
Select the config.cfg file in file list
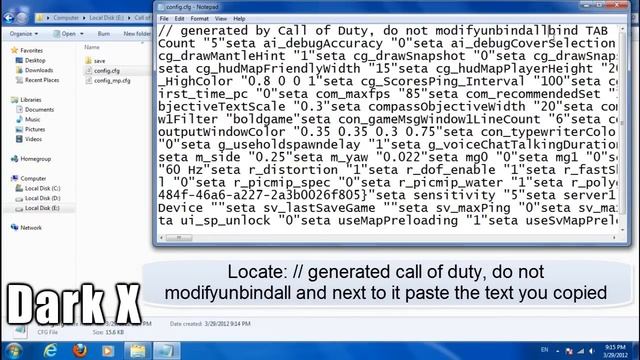tap(107, 71)
